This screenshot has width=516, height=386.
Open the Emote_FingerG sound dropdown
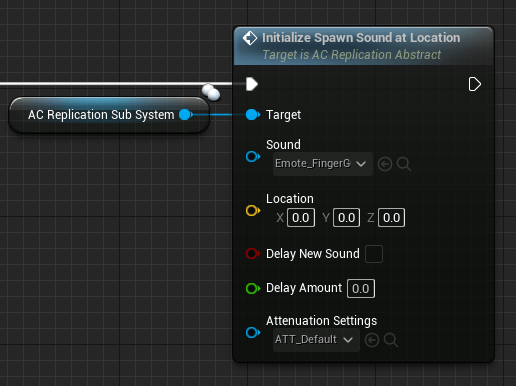point(323,164)
